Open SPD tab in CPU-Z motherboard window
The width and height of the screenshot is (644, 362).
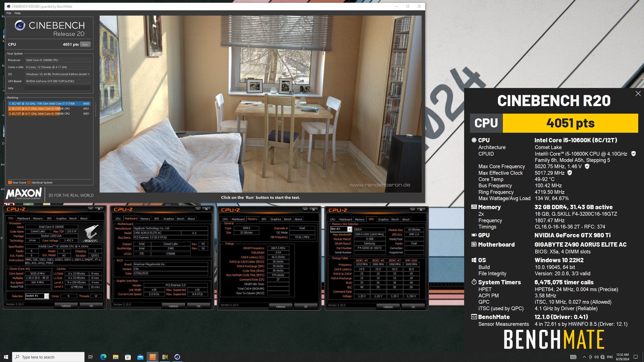(156, 219)
